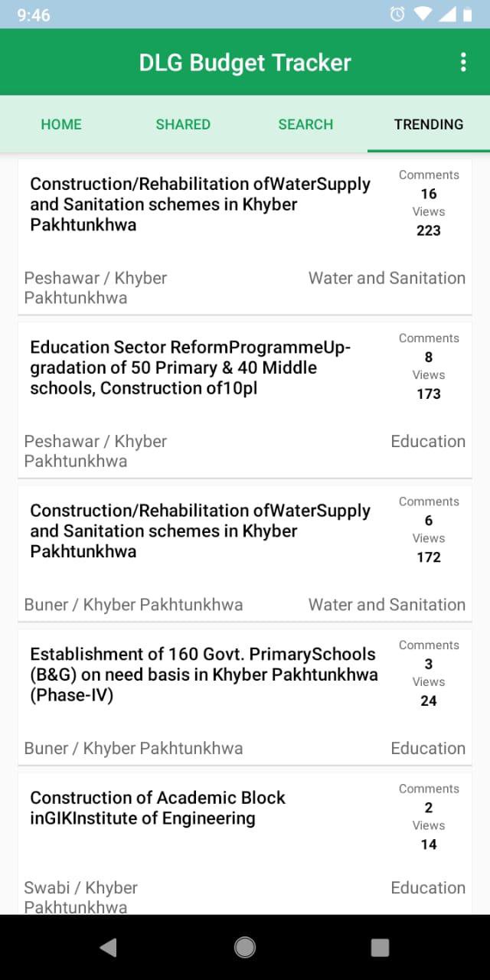Tap the 16 comments count on first project
490x980 pixels.
429,194
